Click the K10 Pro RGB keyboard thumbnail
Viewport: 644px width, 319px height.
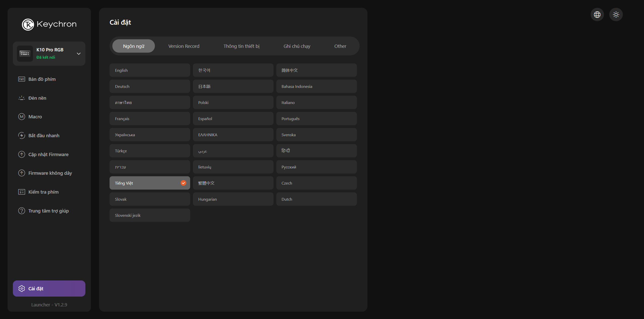[25, 54]
